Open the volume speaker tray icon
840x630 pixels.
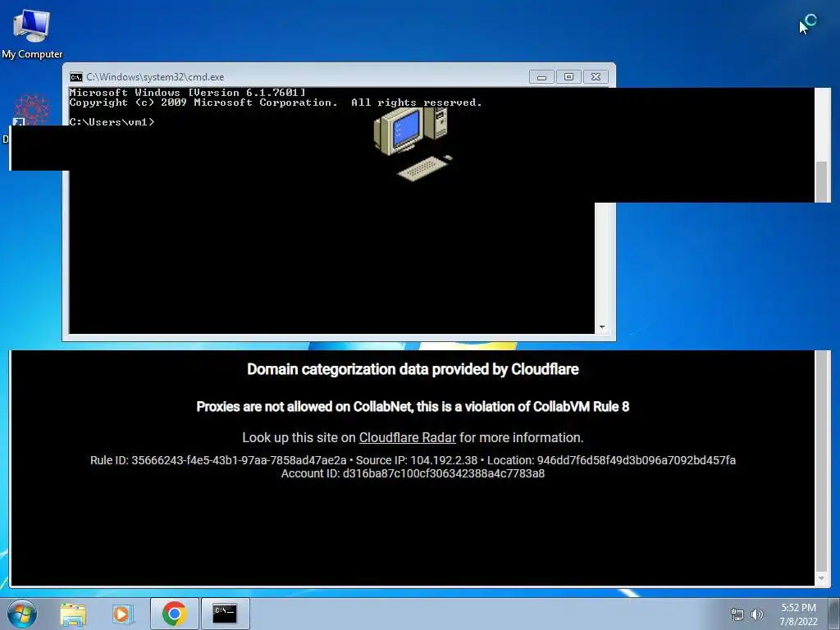click(756, 614)
